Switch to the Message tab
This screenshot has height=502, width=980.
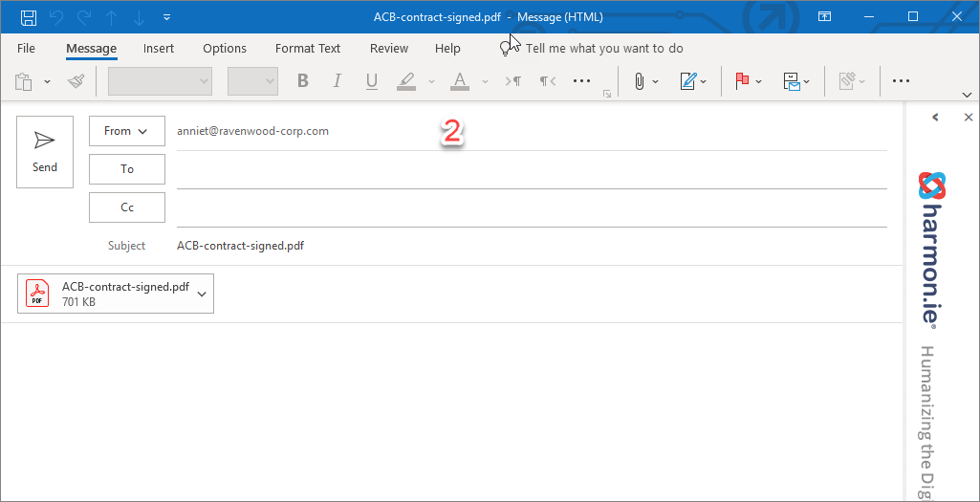click(91, 48)
